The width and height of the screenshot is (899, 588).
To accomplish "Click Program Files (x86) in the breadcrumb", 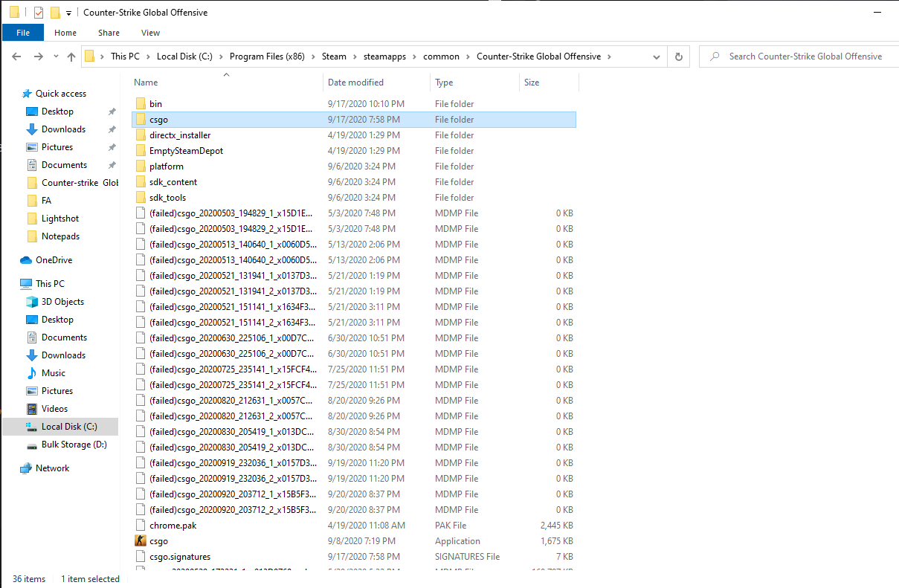I will [x=268, y=56].
